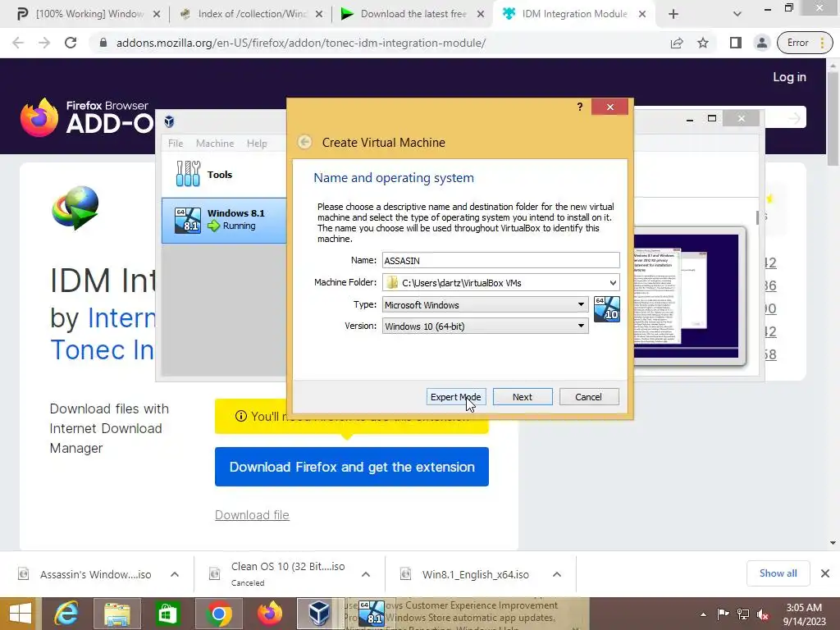Click VirtualBox icon in taskbar
This screenshot has height=630, width=840.
[319, 614]
